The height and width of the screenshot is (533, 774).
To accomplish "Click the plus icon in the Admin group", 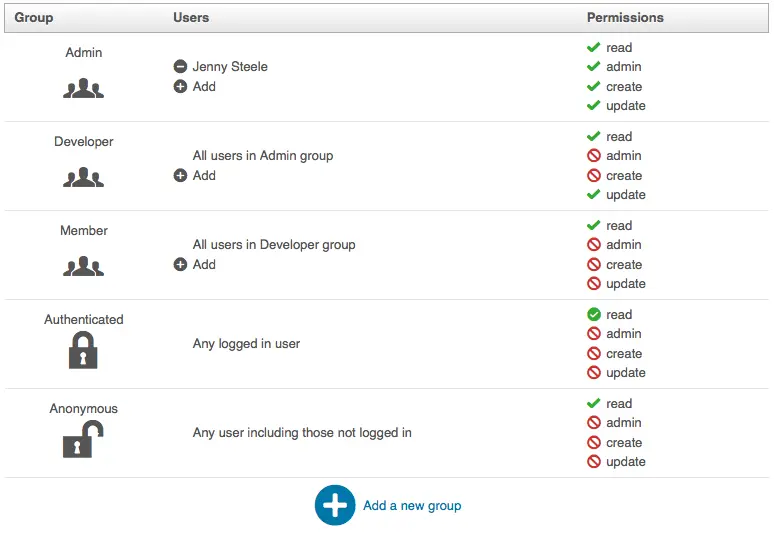I will pos(180,86).
